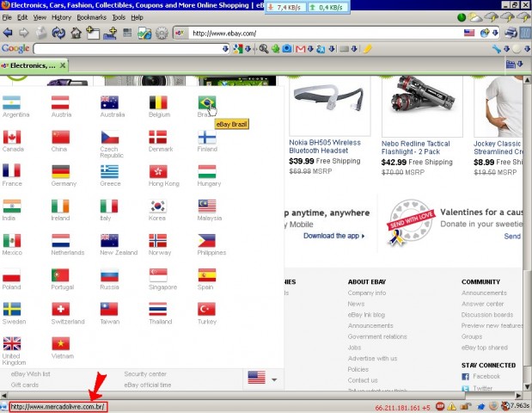The image size is (532, 413).
Task: Open the Bookmarks menu
Action: 91,17
